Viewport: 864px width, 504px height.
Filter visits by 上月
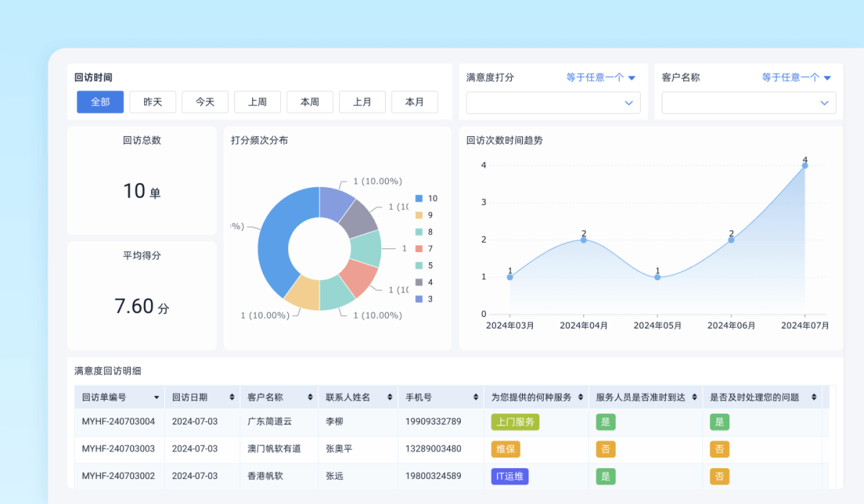[362, 102]
